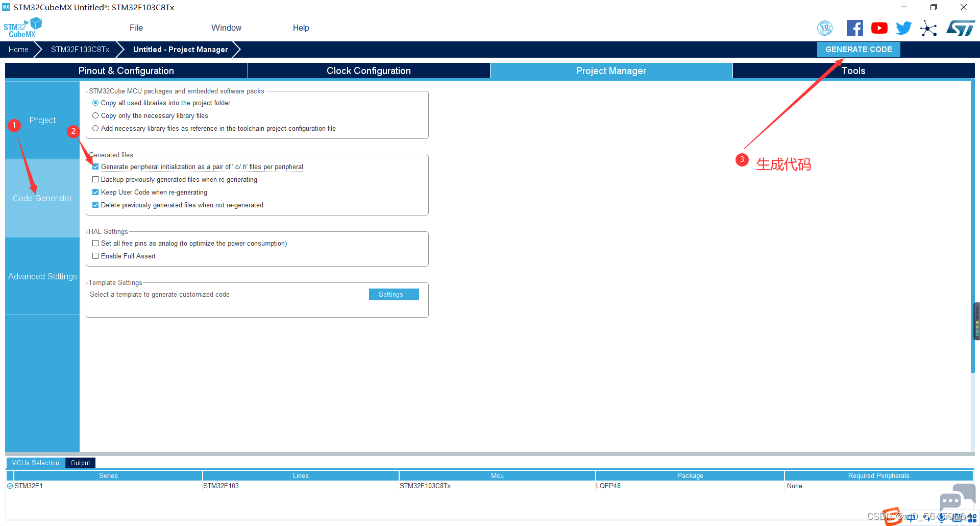Select the LQFP48 package cell

click(690, 486)
